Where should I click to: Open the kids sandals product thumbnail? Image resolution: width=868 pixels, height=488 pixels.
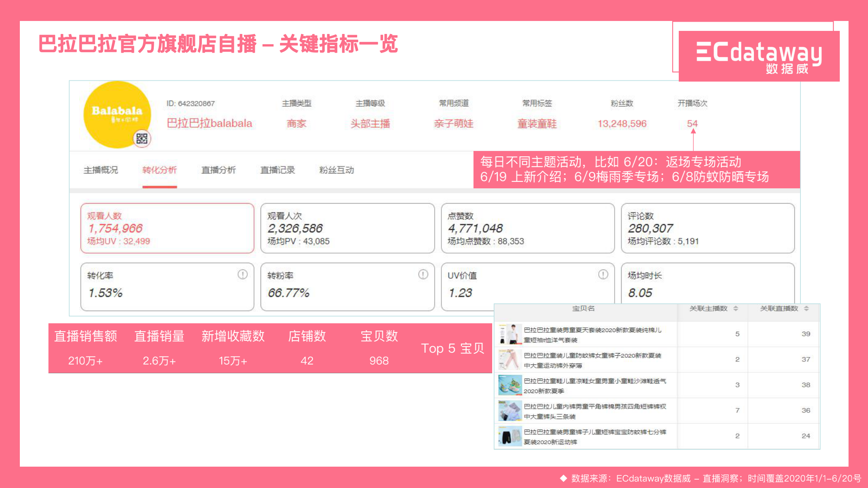tap(510, 385)
